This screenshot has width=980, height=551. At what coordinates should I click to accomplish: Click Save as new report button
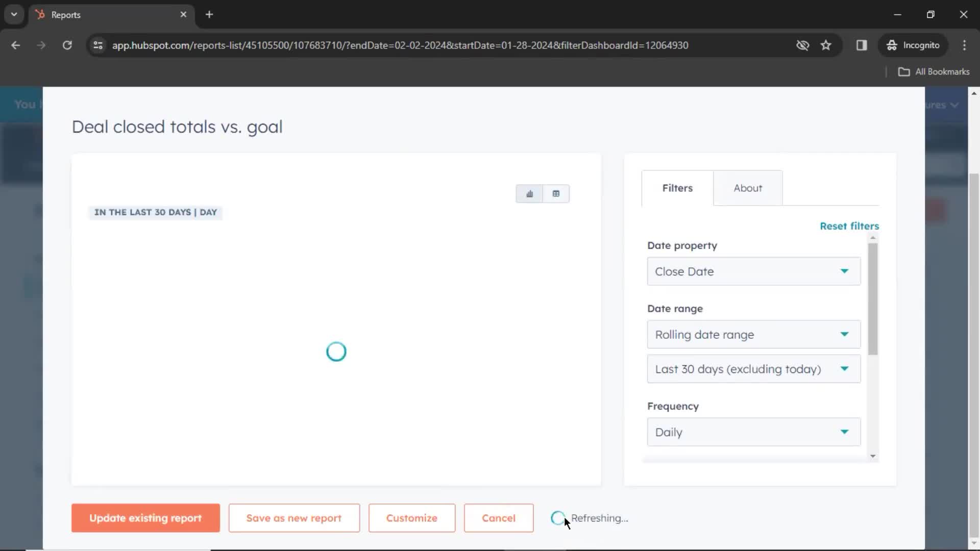coord(294,517)
